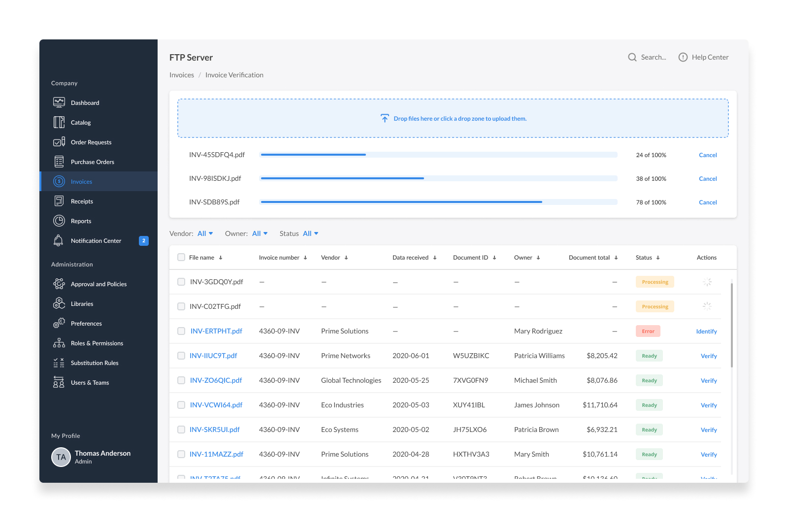Click the Purchase Orders document icon

point(59,162)
